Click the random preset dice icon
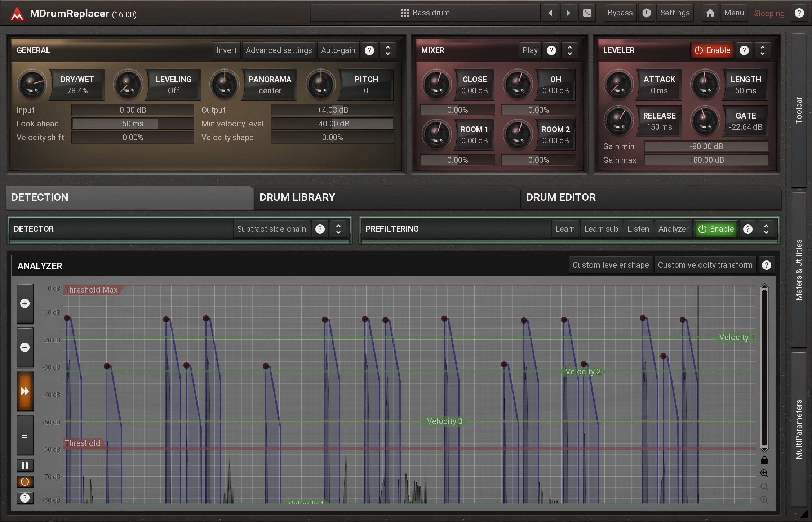 click(x=587, y=13)
